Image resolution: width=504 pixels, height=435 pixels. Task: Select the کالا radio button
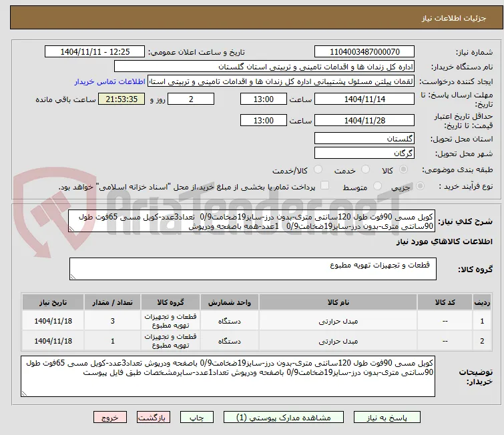[403, 169]
